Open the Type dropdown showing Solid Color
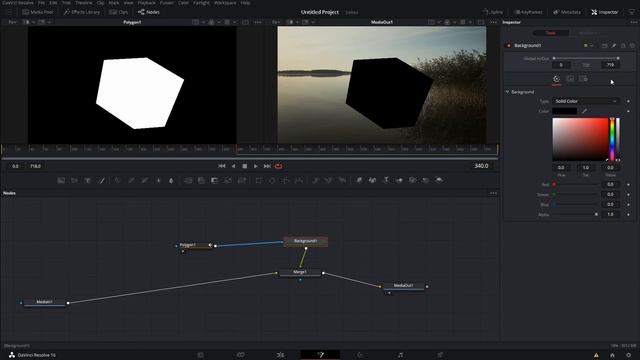640x360 pixels. point(586,101)
